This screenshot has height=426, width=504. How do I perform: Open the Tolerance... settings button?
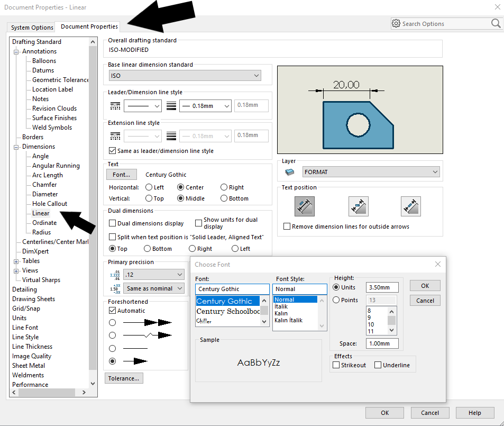[124, 378]
